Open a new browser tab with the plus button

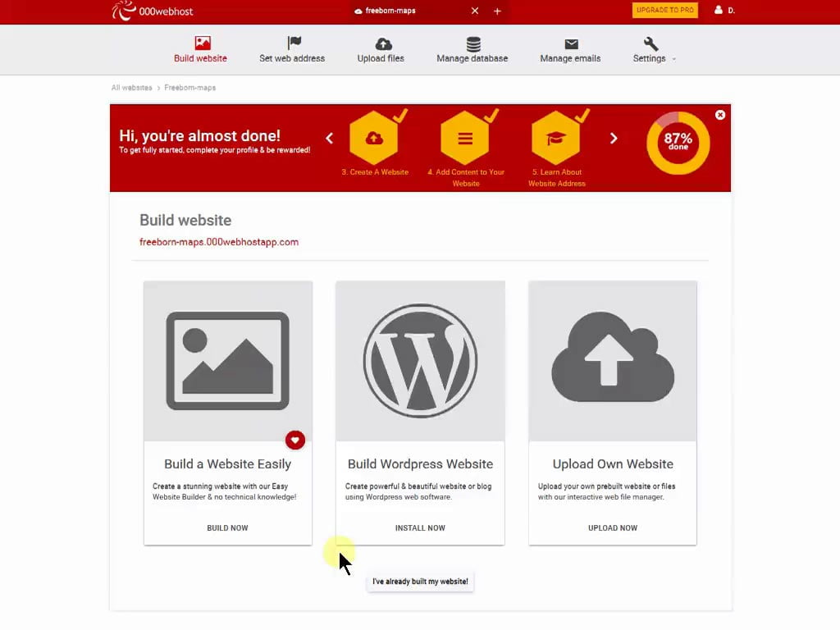point(497,11)
